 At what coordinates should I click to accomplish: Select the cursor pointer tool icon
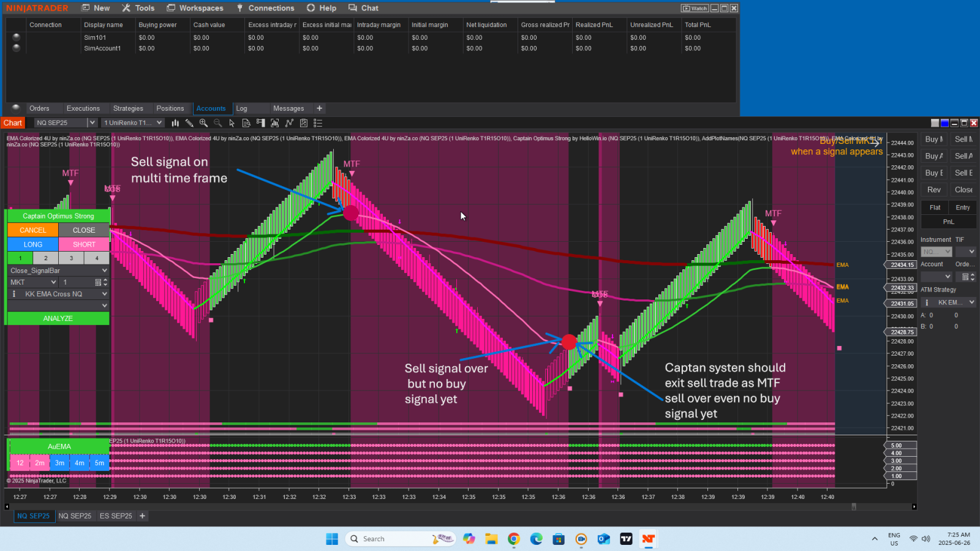point(232,123)
